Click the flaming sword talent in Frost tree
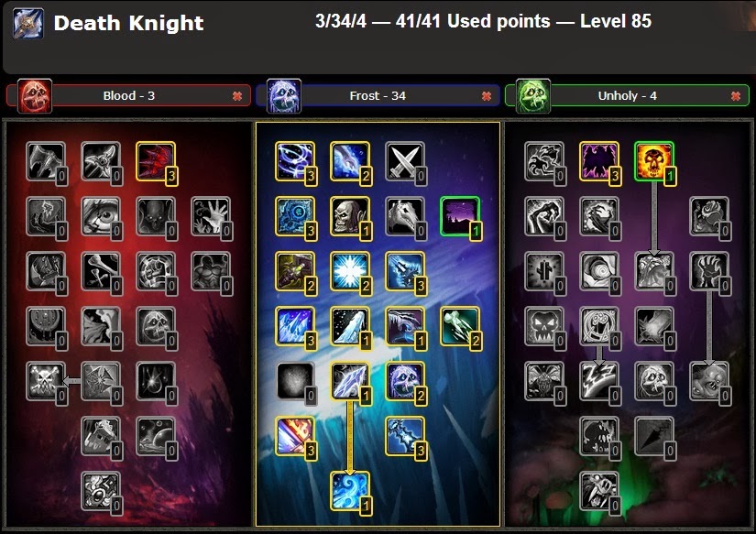 (295, 436)
